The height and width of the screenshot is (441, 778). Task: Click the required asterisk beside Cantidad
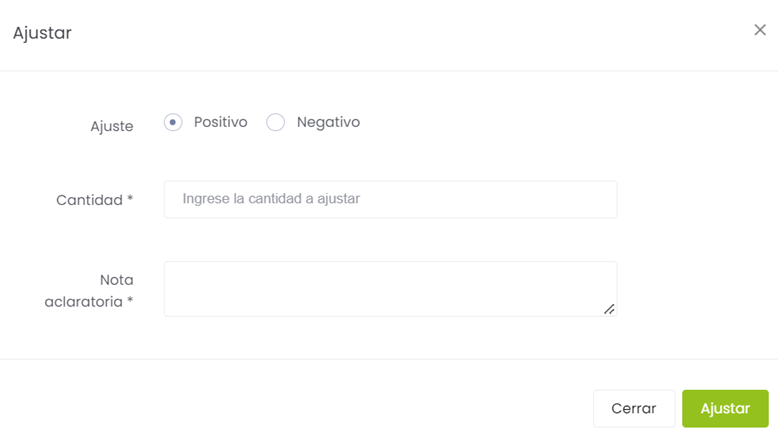click(130, 200)
